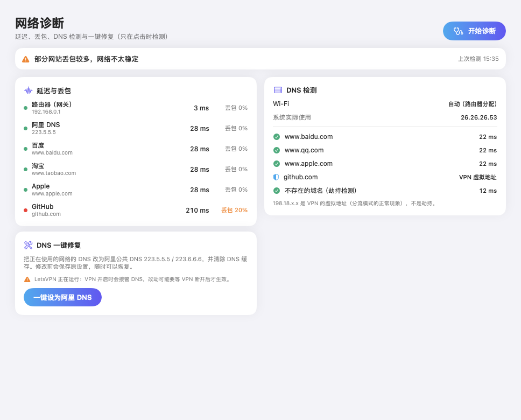
Task: Click the red status dot for GitHub
Action: point(26,210)
